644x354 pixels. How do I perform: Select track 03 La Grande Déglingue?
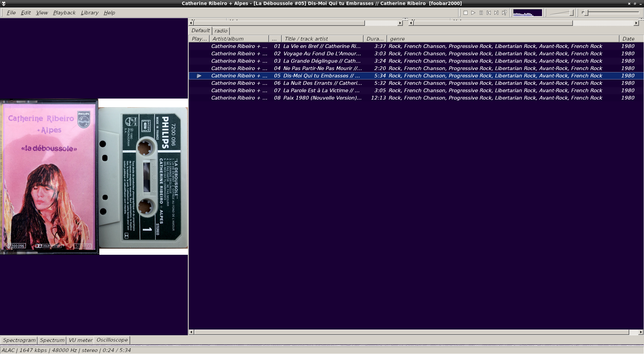(x=416, y=61)
